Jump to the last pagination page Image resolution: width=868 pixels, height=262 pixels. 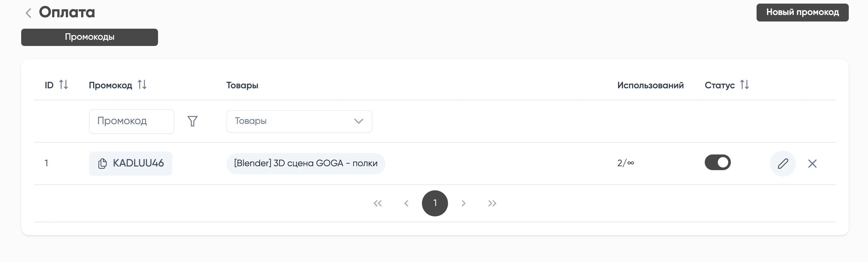click(492, 203)
